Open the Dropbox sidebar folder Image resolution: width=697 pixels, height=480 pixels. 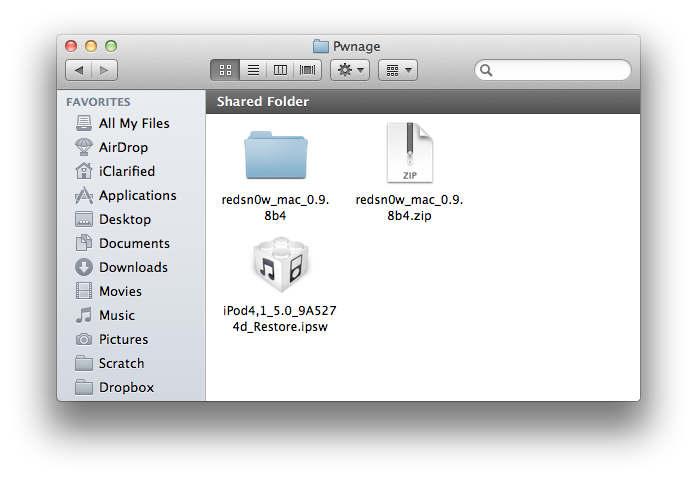click(126, 387)
